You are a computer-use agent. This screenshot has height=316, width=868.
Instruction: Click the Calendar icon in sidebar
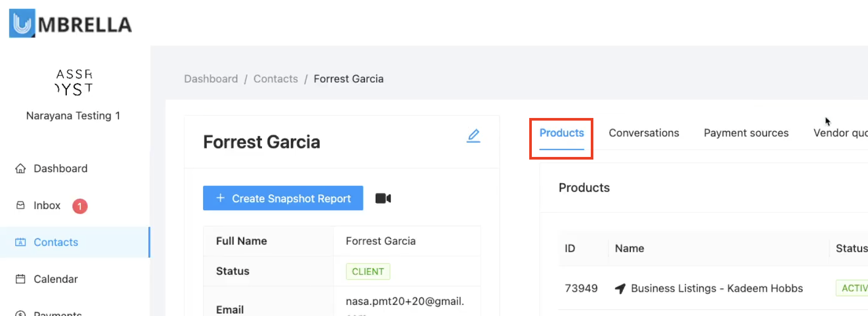pyautogui.click(x=21, y=279)
